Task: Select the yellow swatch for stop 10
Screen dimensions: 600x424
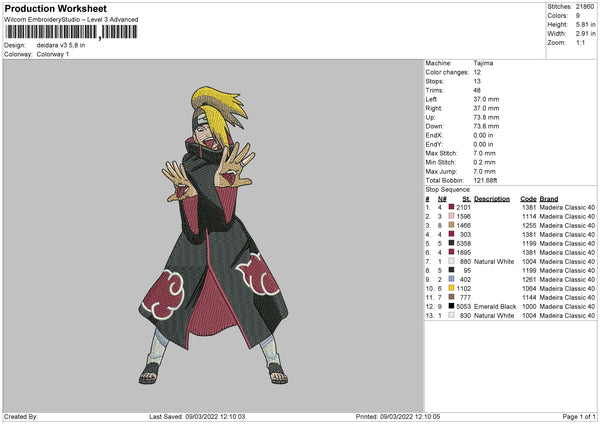Action: coord(452,288)
